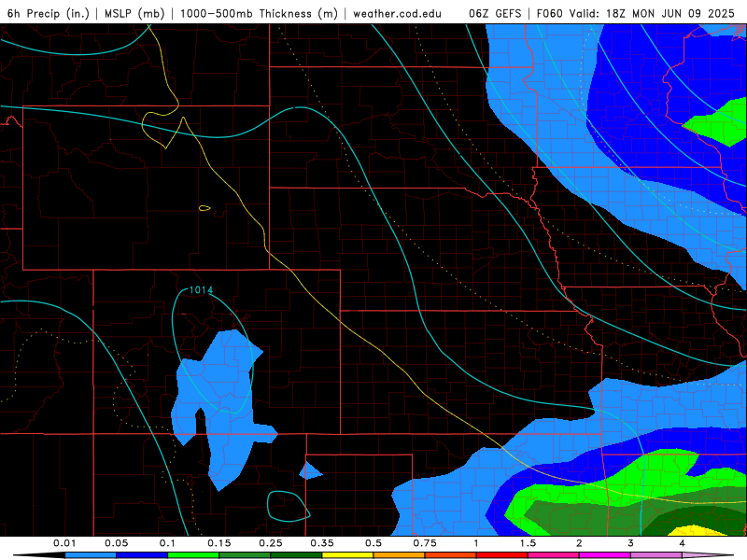Click the '1.5' legend value
Viewport: 747px width, 560px height.
tap(528, 543)
